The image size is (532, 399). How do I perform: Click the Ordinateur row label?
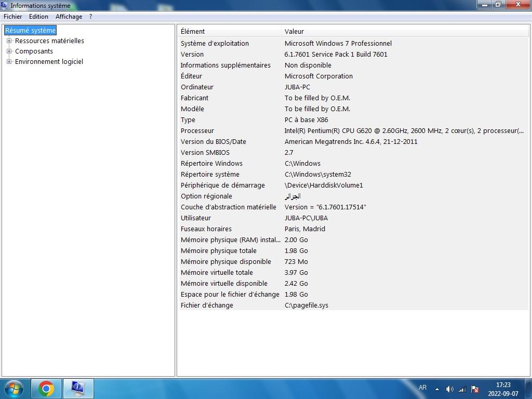[x=197, y=87]
